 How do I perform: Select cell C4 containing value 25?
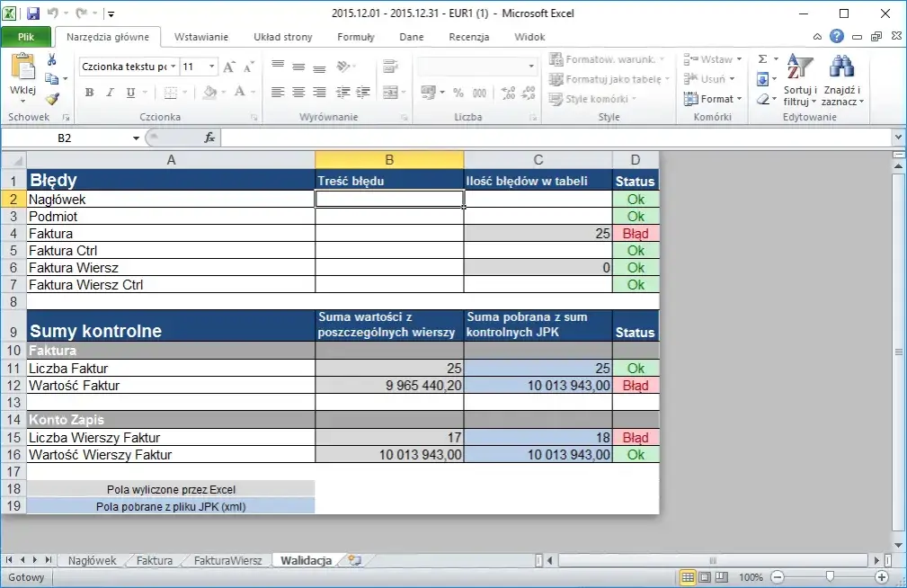point(538,234)
